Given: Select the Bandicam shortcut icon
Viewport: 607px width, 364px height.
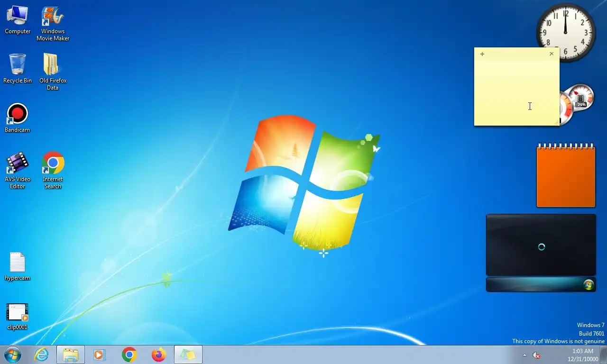Looking at the screenshot, I should (18, 118).
